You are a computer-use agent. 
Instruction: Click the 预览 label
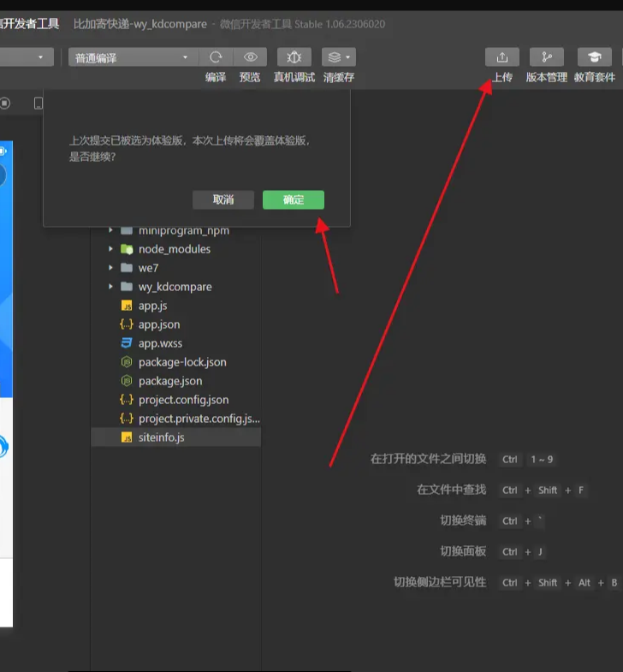pyautogui.click(x=250, y=78)
